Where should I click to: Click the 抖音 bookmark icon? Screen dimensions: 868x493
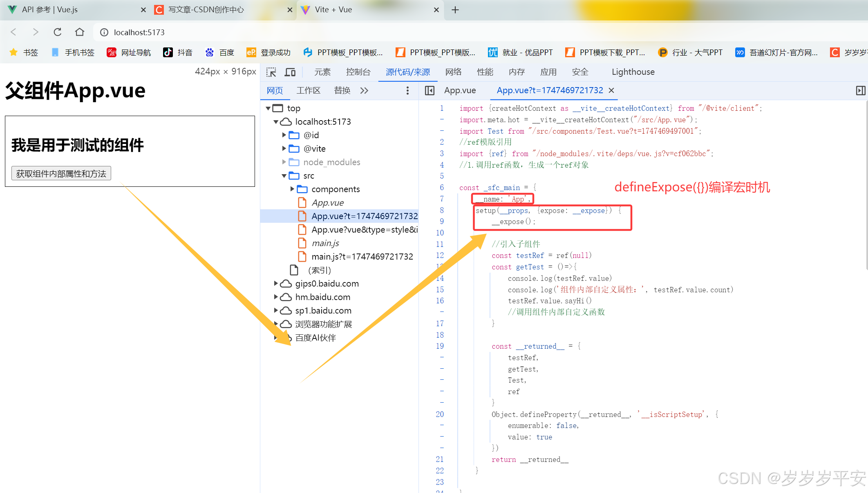pyautogui.click(x=168, y=52)
